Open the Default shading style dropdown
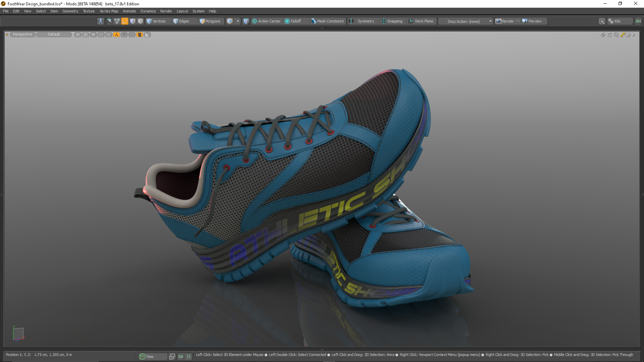Image resolution: width=644 pixels, height=362 pixels. (54, 34)
